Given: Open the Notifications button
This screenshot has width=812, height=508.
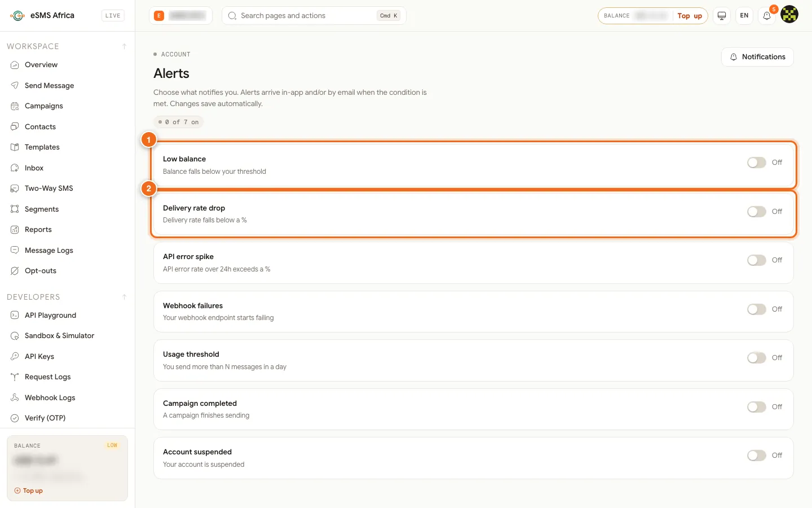Looking at the screenshot, I should point(757,57).
